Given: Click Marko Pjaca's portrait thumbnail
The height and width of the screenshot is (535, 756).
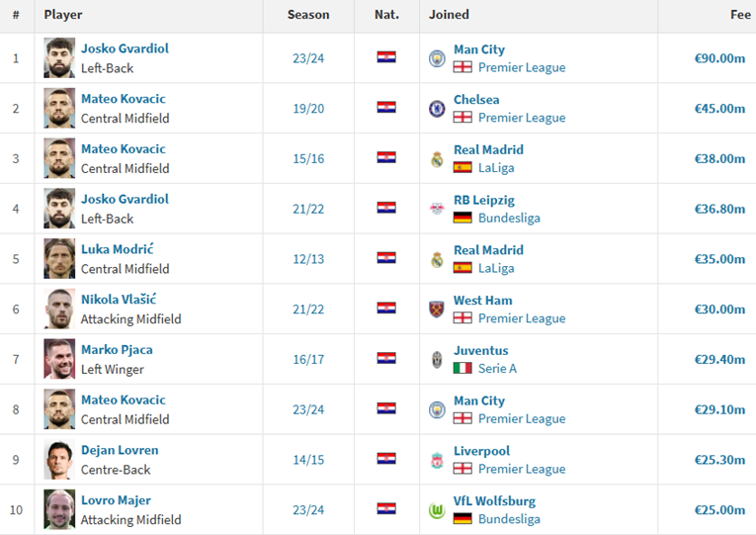Looking at the screenshot, I should point(59,359).
